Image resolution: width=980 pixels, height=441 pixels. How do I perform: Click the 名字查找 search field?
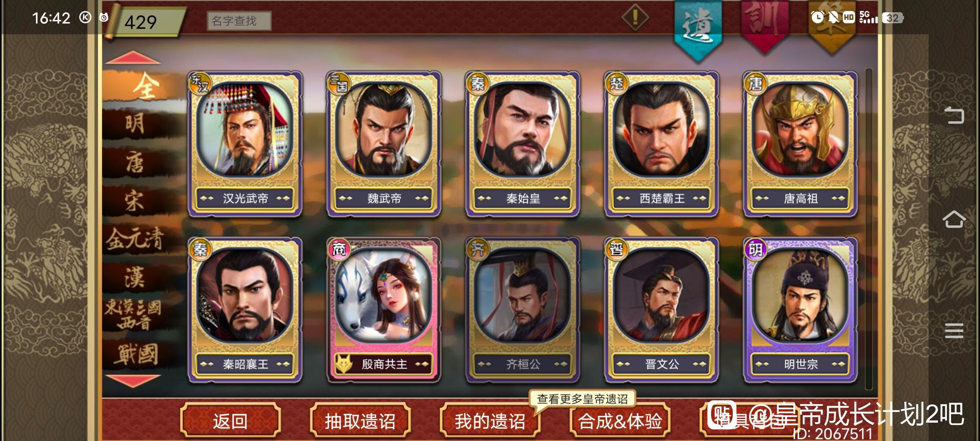point(239,20)
